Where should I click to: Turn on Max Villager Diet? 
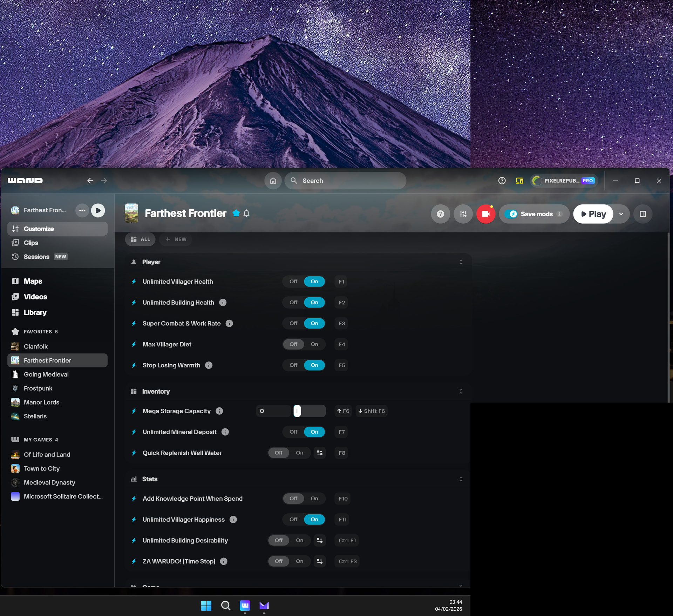(x=314, y=344)
